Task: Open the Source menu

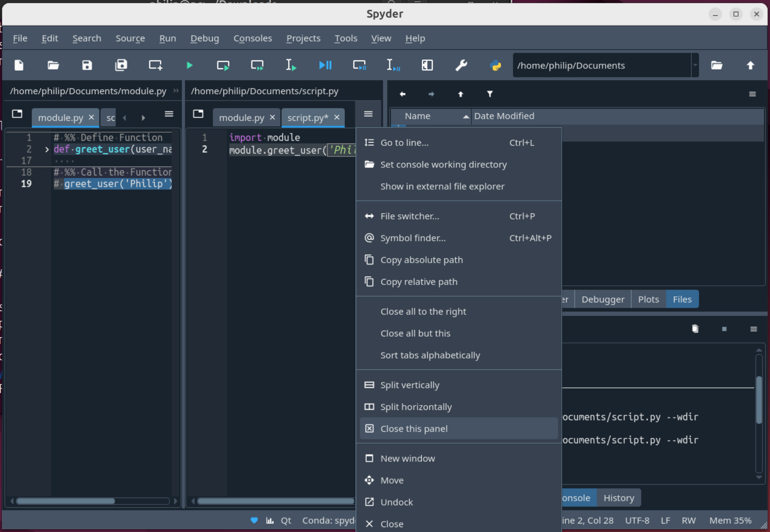Action: pos(130,38)
